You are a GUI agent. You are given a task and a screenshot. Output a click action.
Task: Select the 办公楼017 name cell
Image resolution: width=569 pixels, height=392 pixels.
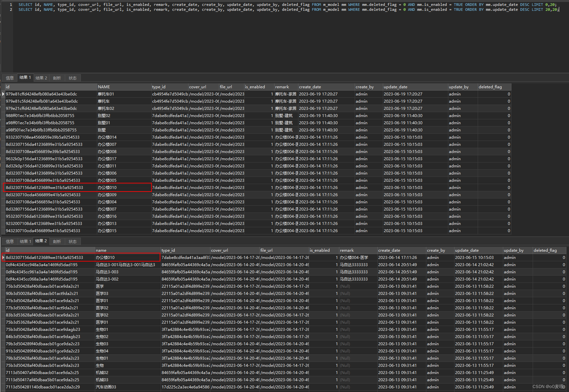click(x=124, y=159)
